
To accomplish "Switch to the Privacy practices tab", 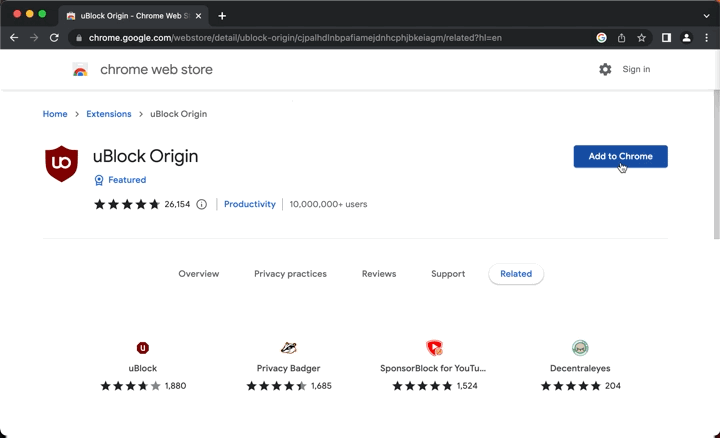I will pyautogui.click(x=291, y=274).
